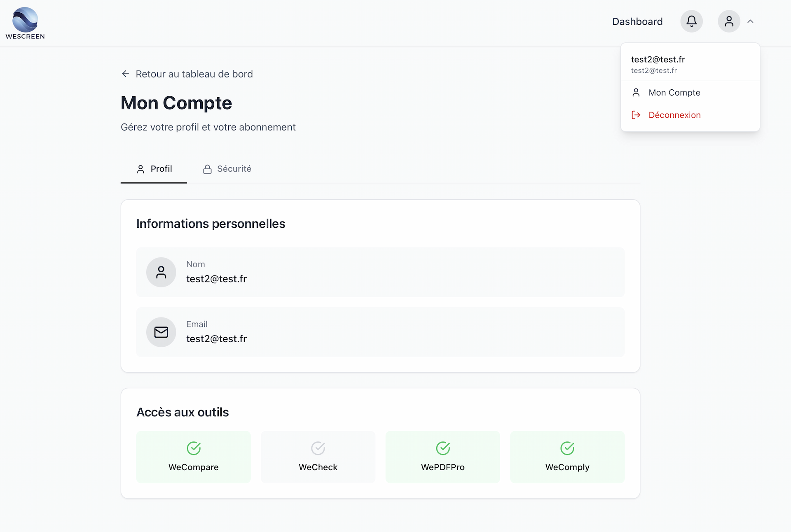Open the WeComply tool card
Screen dimensions: 791x532
point(567,457)
